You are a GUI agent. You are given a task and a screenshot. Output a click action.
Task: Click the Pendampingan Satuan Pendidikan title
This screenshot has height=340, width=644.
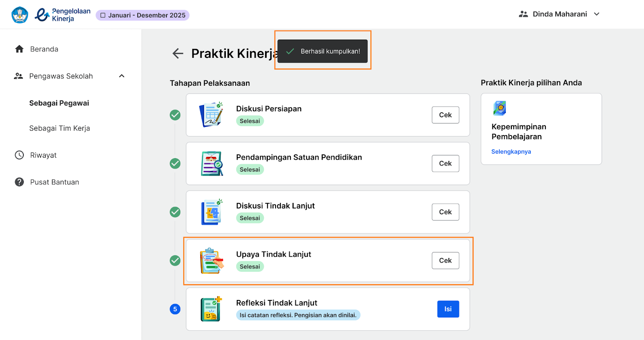pyautogui.click(x=299, y=157)
